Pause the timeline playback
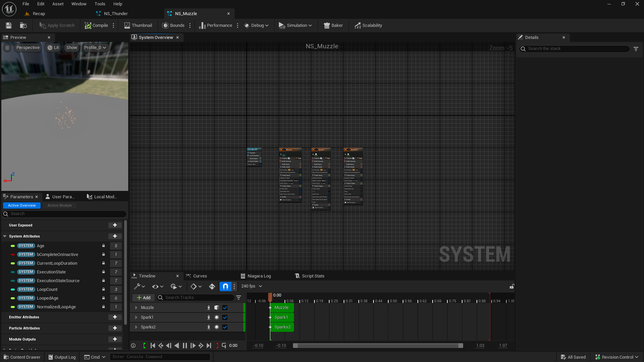Screen dimensions: 644x362 185,346
